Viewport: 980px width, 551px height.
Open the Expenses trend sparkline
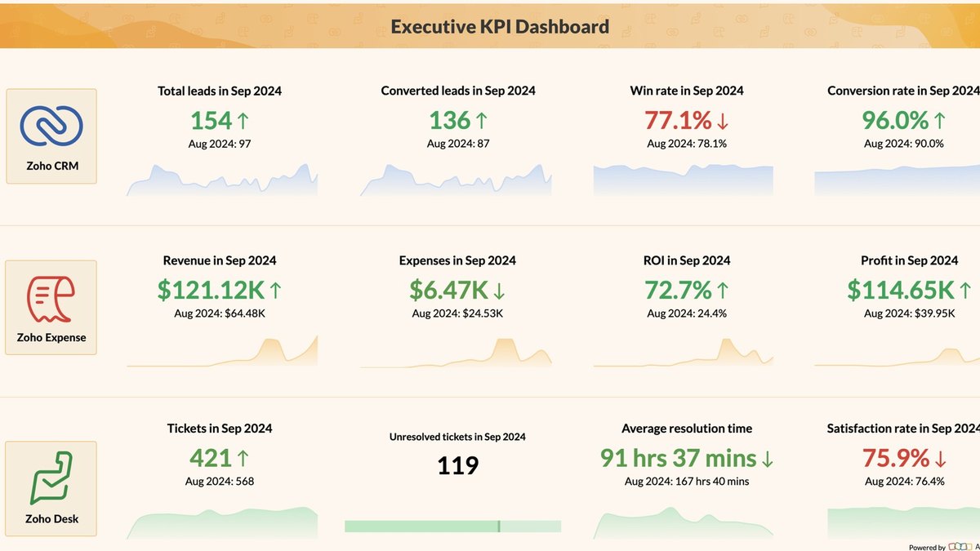(456, 352)
